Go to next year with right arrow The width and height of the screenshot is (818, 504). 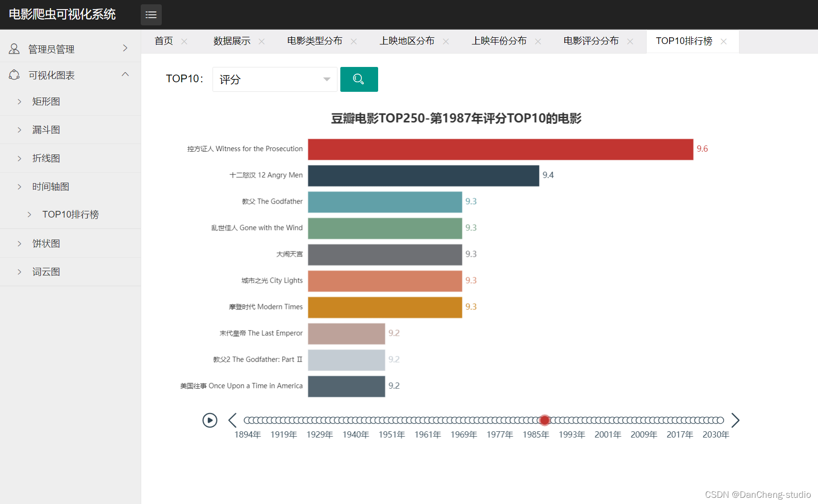[x=736, y=420]
